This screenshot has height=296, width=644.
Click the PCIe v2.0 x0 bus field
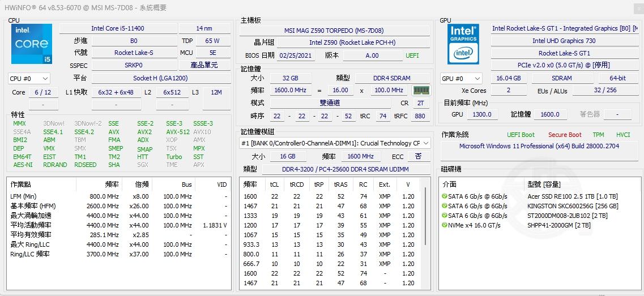[564, 65]
